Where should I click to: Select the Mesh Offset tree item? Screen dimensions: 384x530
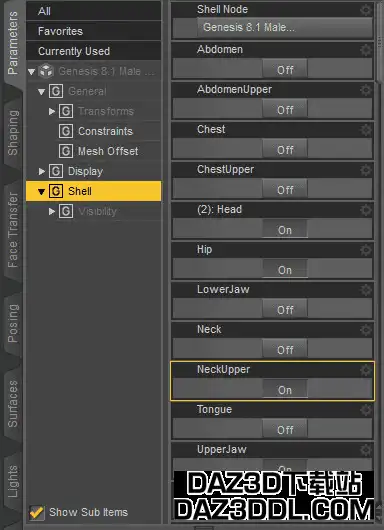click(108, 151)
